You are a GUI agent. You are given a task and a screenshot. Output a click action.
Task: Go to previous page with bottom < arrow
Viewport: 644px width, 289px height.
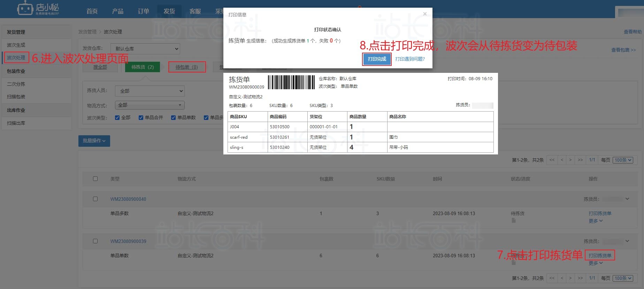pyautogui.click(x=562, y=278)
